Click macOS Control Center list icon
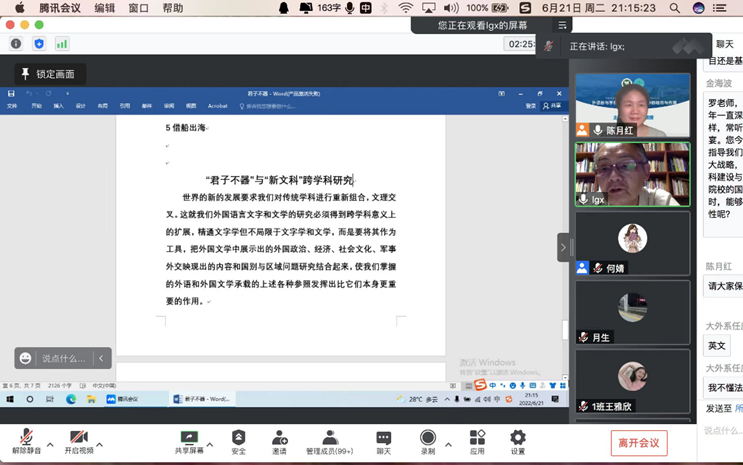This screenshot has width=743, height=465. 720,8
